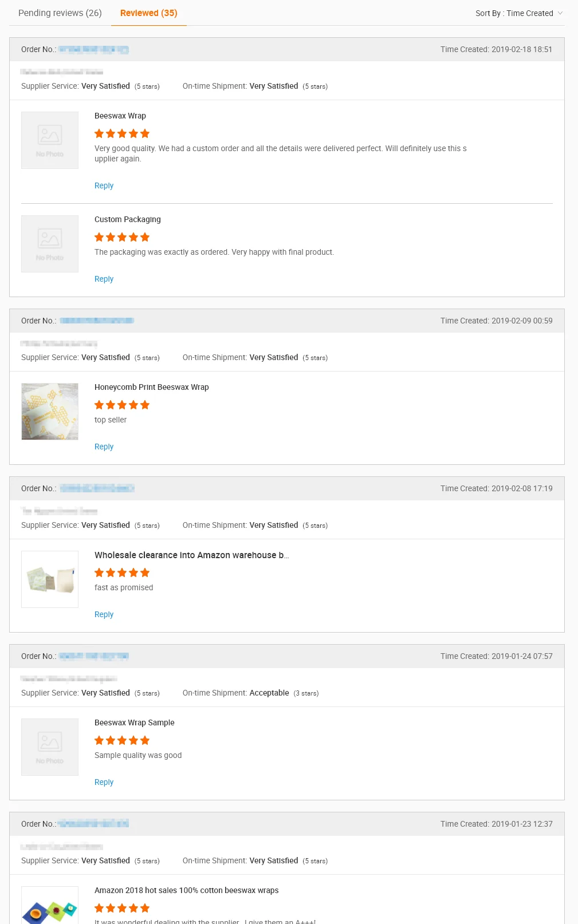
Task: Expand the Sort By Time Created dropdown
Action: tap(518, 13)
